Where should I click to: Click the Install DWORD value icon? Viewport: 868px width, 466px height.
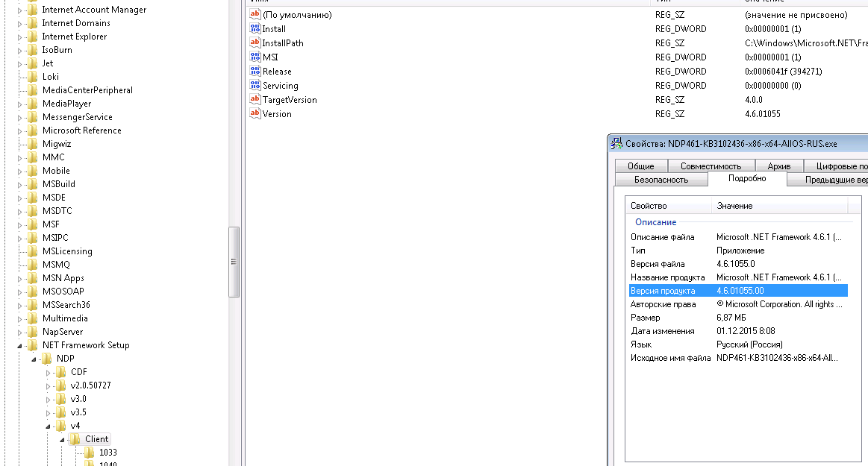click(x=255, y=29)
